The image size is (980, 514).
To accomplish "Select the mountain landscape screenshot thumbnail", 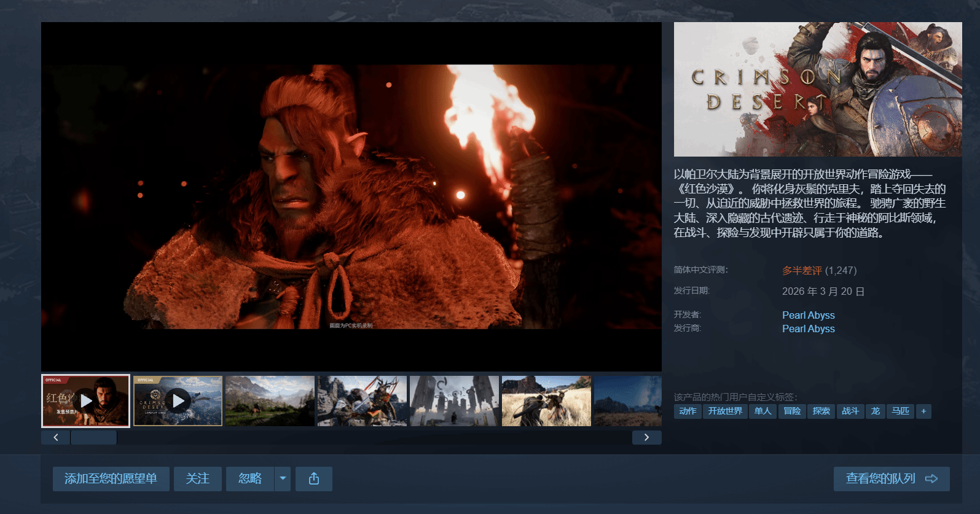I will click(270, 401).
